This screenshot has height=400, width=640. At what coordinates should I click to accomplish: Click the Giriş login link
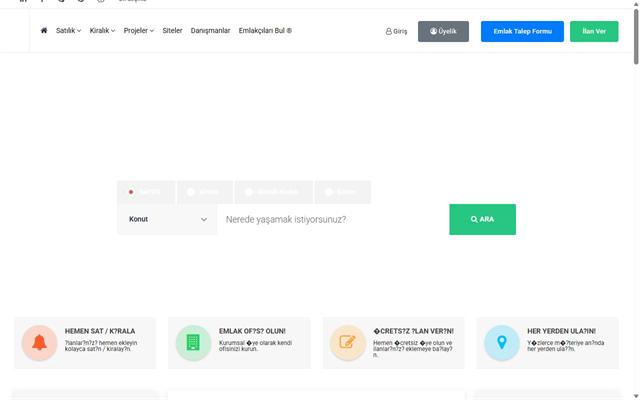(x=396, y=31)
